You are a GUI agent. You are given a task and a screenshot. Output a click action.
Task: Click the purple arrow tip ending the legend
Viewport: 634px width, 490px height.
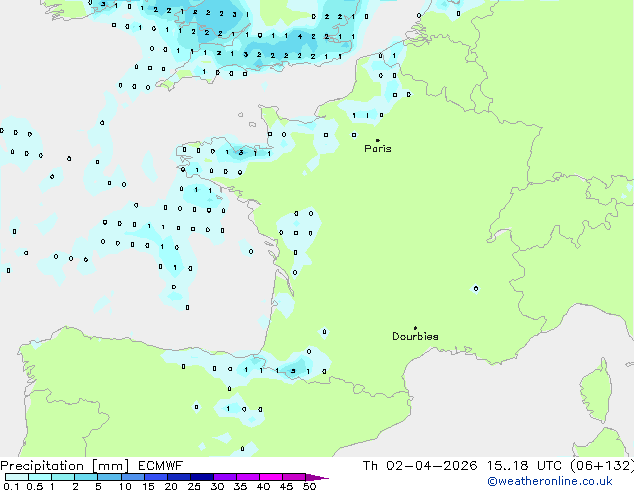point(317,477)
